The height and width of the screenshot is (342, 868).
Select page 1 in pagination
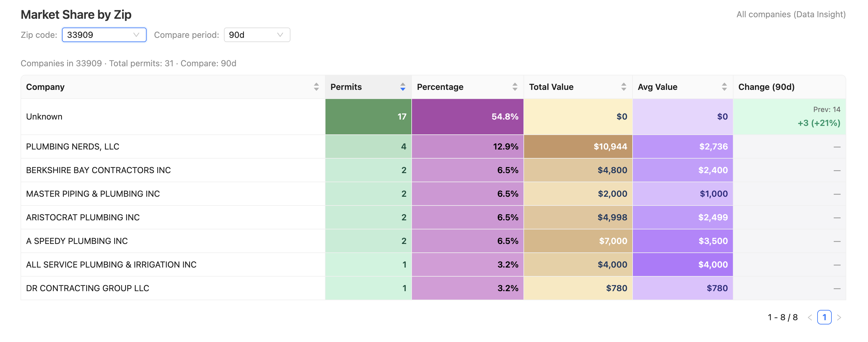pyautogui.click(x=824, y=317)
